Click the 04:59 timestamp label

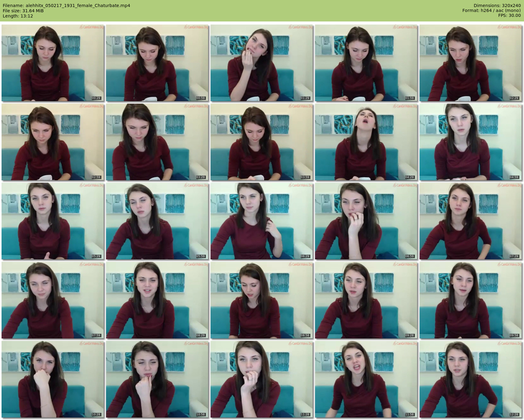[x=514, y=177]
